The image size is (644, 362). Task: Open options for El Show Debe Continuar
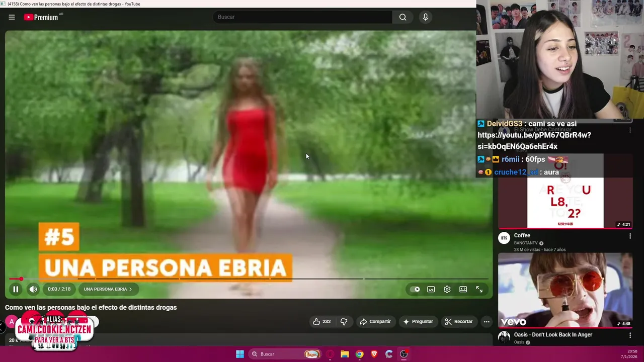pos(630,130)
